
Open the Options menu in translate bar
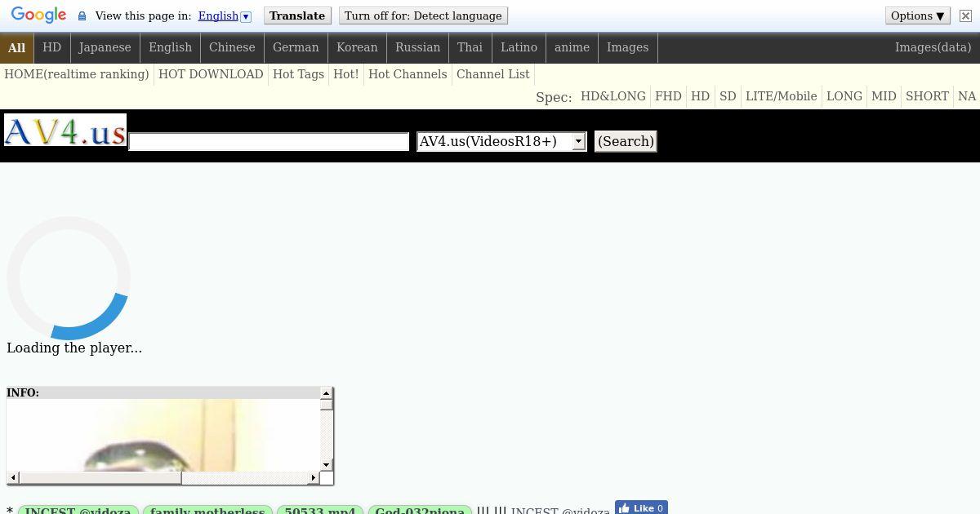[x=917, y=16]
